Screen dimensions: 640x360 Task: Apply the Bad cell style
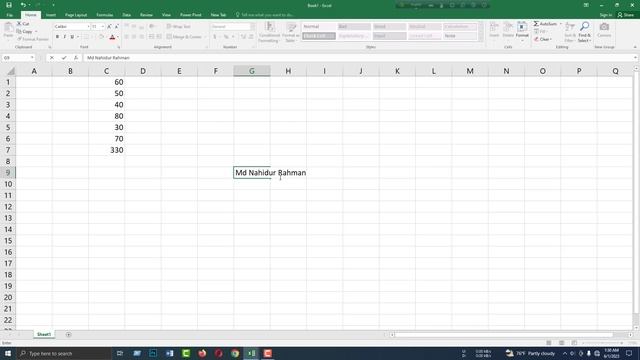[x=354, y=27]
